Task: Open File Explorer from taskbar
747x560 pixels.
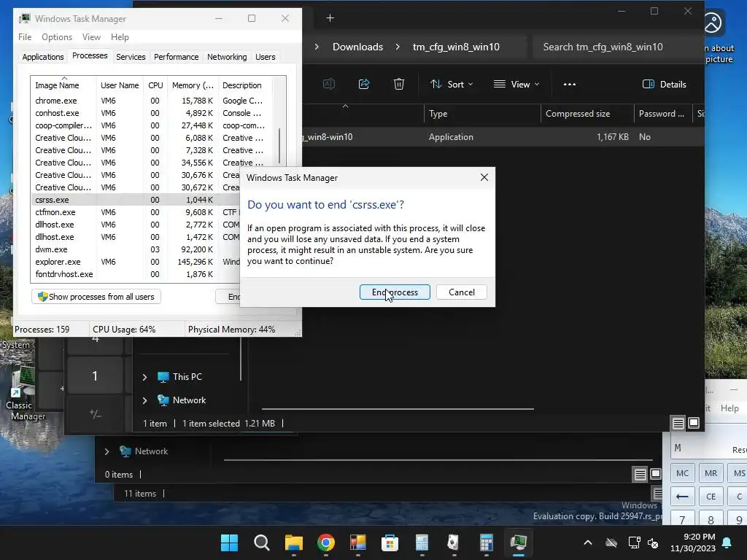Action: click(293, 542)
